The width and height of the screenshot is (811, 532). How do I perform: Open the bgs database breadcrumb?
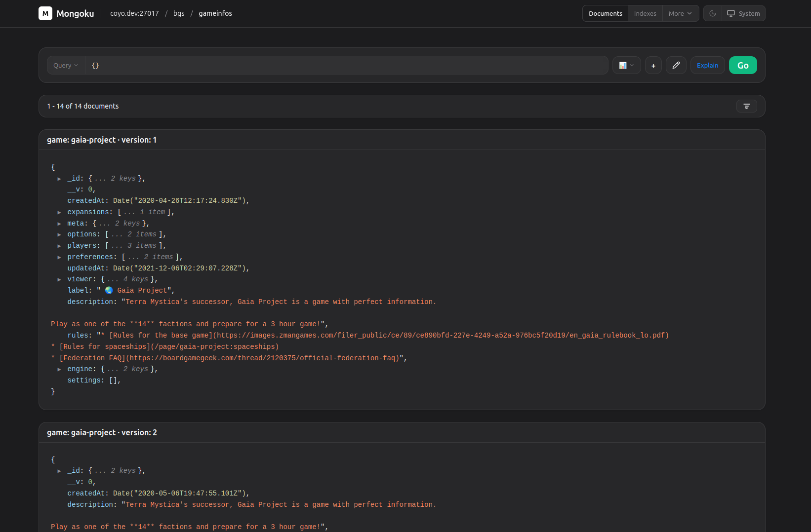pyautogui.click(x=179, y=13)
